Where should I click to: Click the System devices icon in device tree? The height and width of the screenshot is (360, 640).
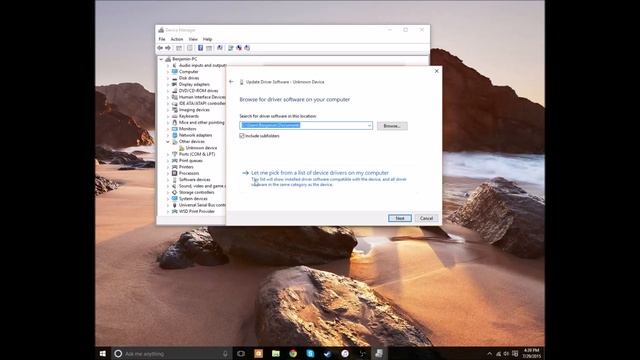pyautogui.click(x=175, y=198)
